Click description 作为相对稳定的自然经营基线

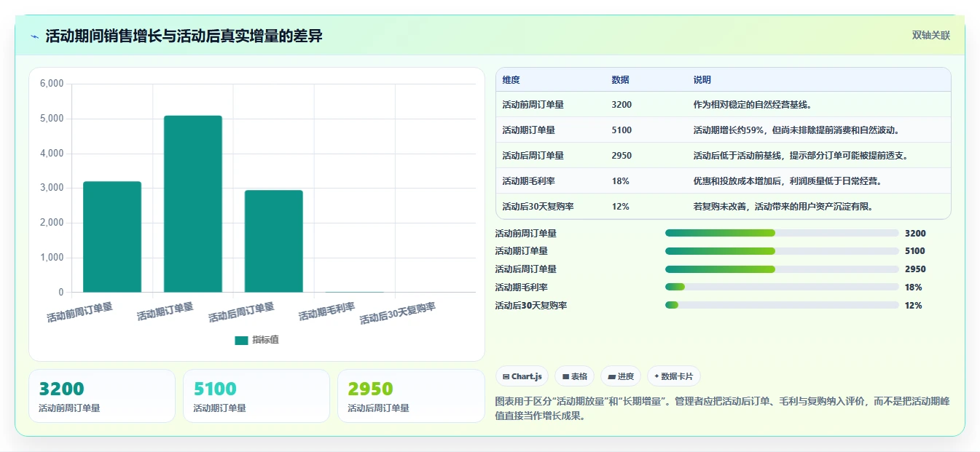(x=753, y=105)
